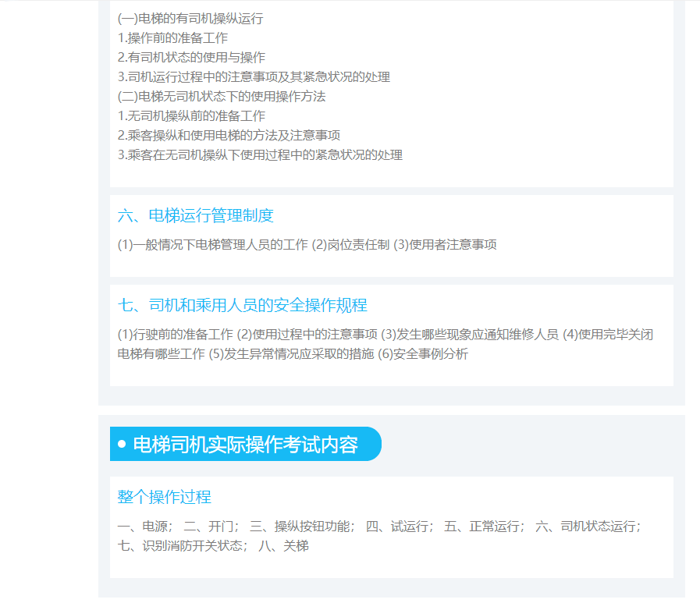Click the line 3.司机运行过程中的注意事项及其紧急状况的处理
The height and width of the screenshot is (610, 700).
click(x=254, y=77)
